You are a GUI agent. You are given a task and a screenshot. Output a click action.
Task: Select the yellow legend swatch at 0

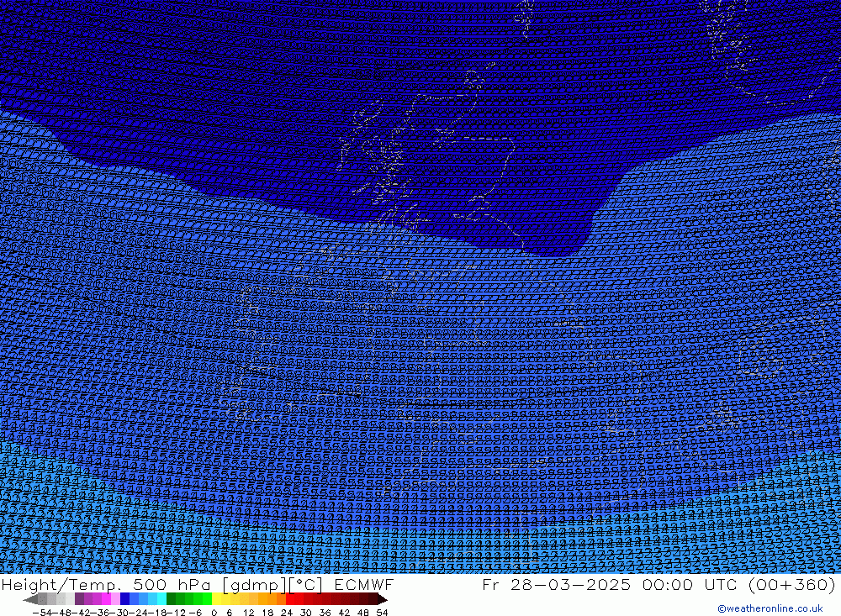(216, 599)
